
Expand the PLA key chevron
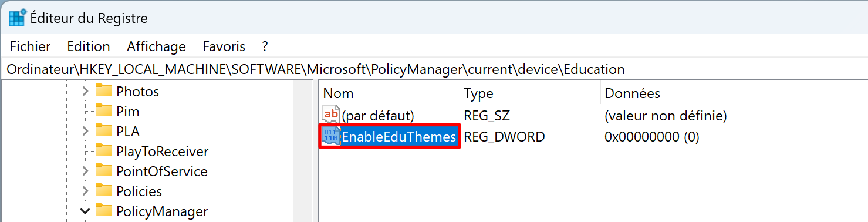(x=85, y=131)
